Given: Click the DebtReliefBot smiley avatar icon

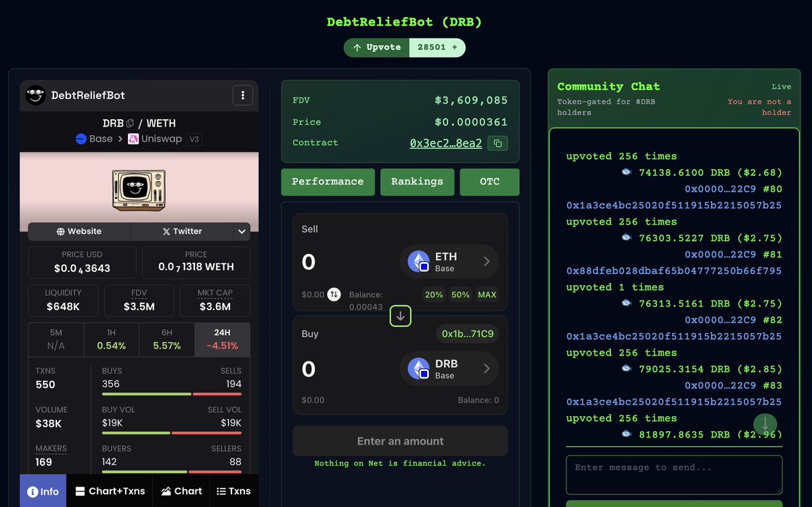Looking at the screenshot, I should tap(35, 95).
